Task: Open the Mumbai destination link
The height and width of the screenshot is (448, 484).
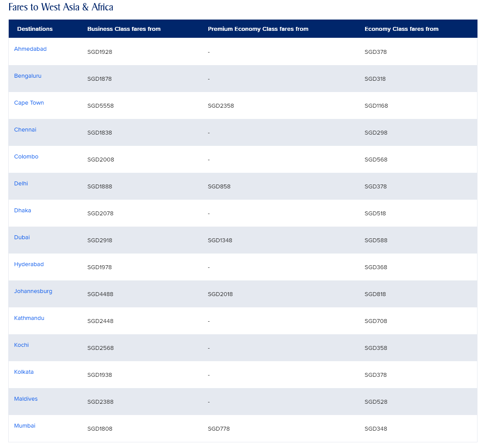Action: coord(25,426)
